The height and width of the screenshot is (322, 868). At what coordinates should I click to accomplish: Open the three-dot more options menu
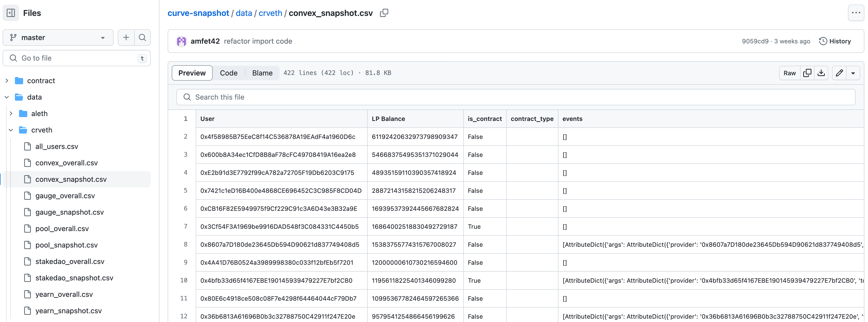pyautogui.click(x=856, y=13)
